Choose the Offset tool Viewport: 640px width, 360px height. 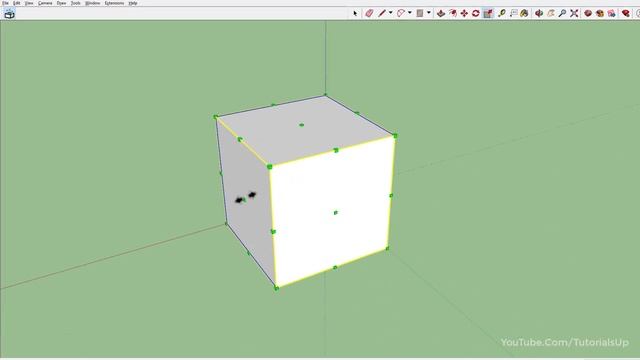click(453, 13)
